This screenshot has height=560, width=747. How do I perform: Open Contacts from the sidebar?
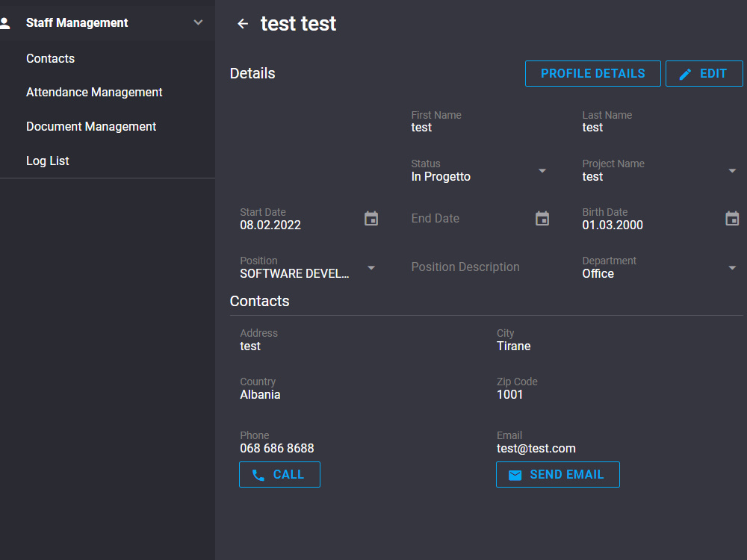[x=50, y=58]
